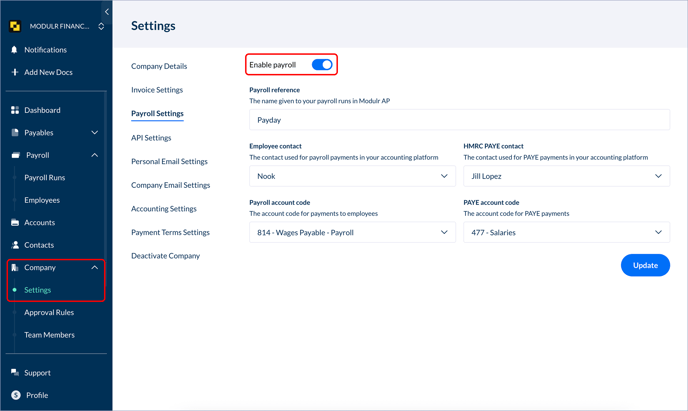Screen dimensions: 688x411
Task: Open the HMRC PAYE contact dropdown
Action: 566,176
